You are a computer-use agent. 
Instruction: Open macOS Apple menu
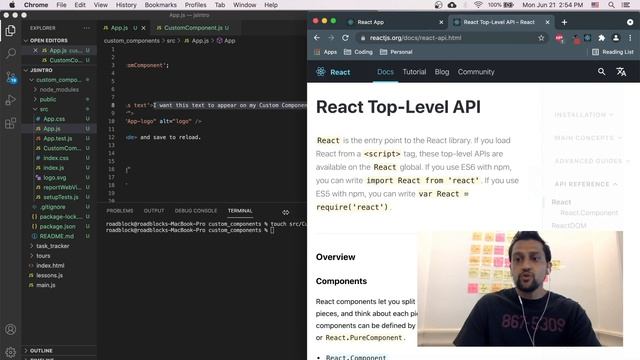tap(12, 5)
